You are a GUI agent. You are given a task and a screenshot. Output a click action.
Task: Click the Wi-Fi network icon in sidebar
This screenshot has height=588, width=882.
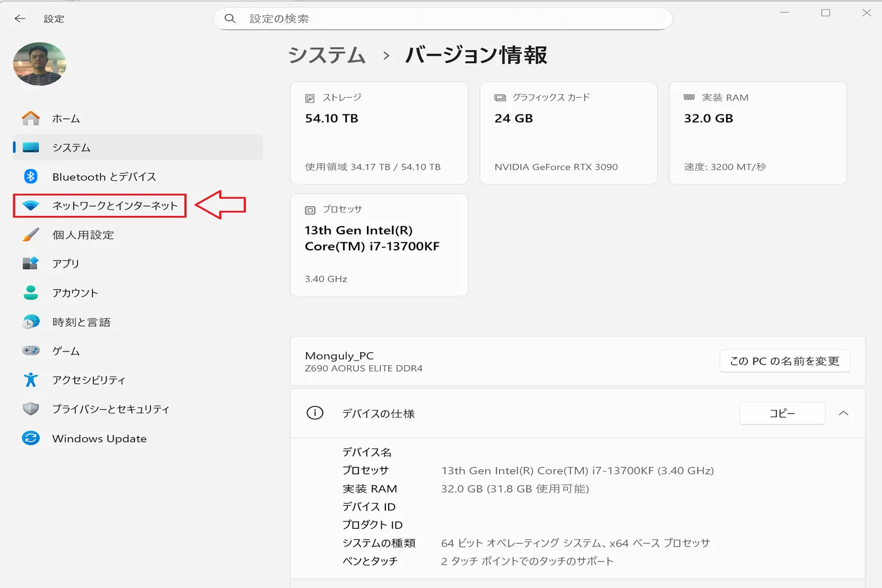pos(31,206)
